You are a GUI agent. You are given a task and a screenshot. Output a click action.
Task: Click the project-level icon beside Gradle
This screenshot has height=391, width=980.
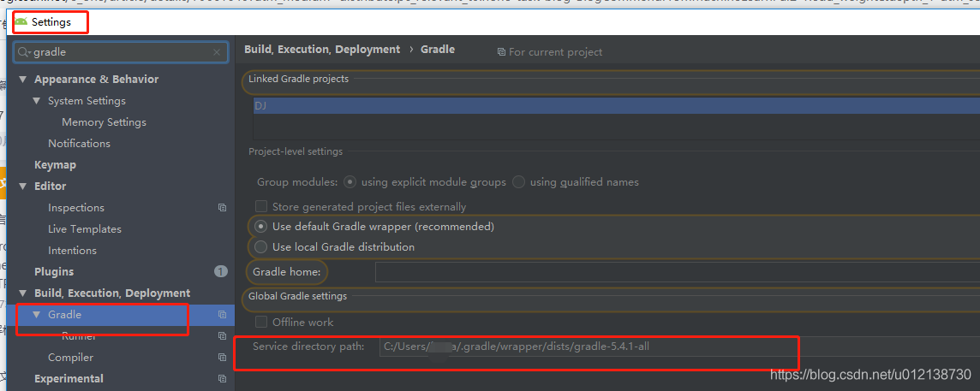pos(222,315)
